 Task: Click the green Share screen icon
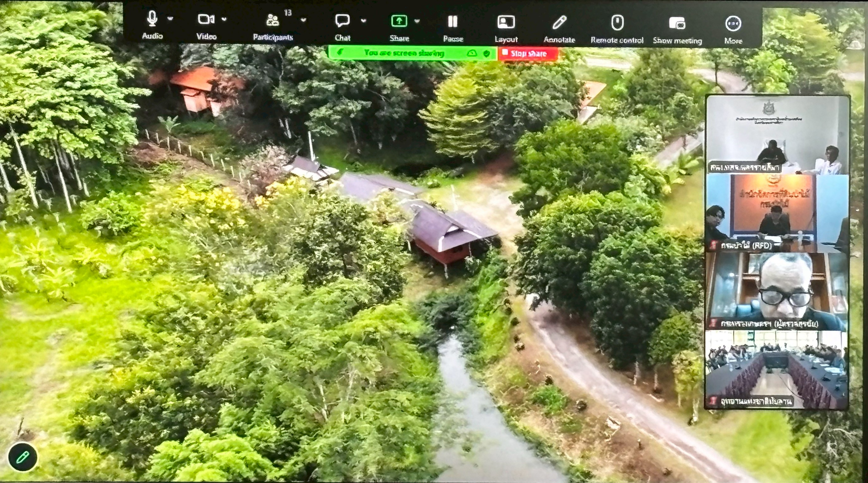399,21
